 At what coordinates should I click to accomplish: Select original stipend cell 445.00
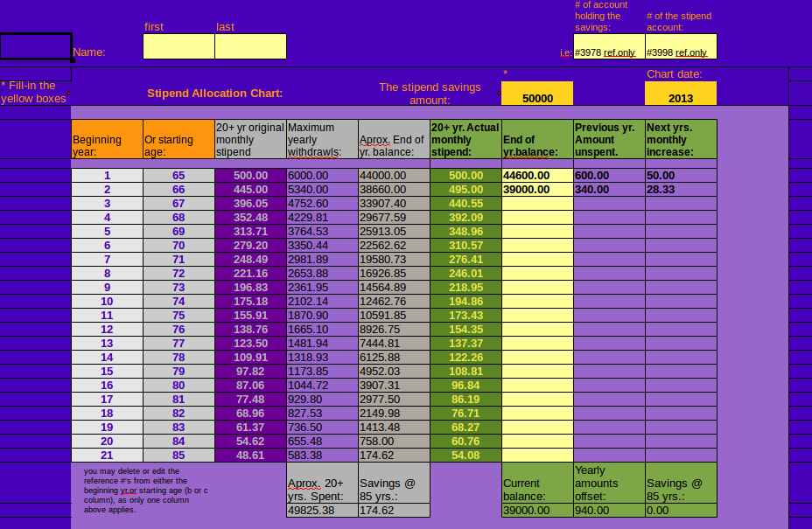250,190
